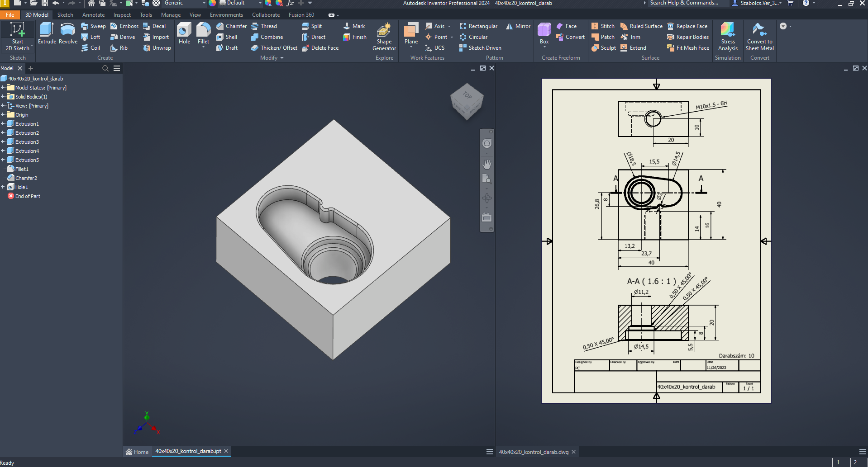Expand the Extrusion3 node
868x467 pixels.
point(3,142)
